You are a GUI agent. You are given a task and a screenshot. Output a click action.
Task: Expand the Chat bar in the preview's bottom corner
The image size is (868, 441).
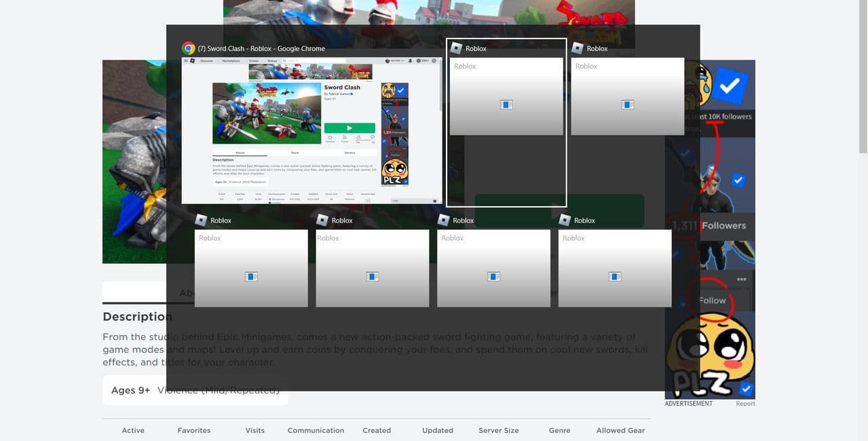click(x=397, y=200)
